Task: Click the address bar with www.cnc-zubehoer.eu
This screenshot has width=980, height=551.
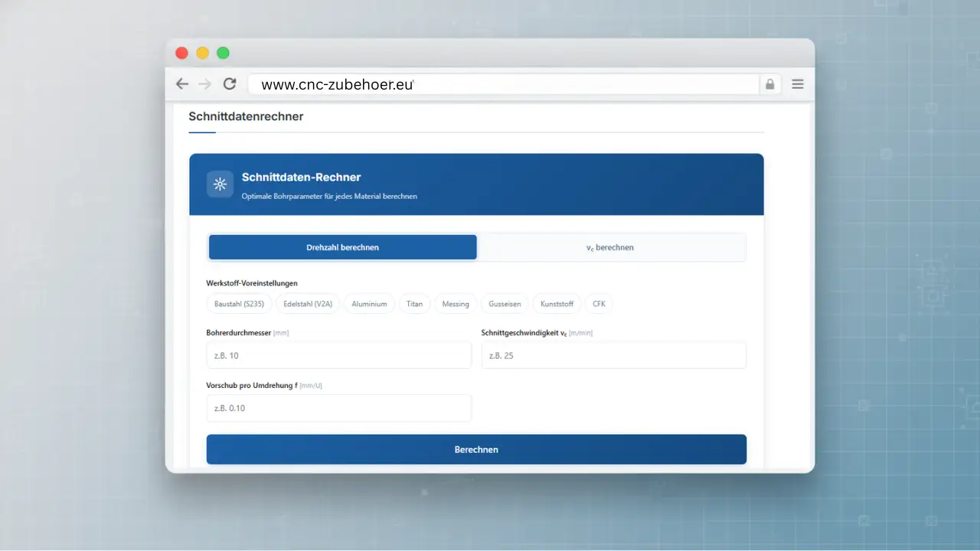Action: click(x=503, y=84)
